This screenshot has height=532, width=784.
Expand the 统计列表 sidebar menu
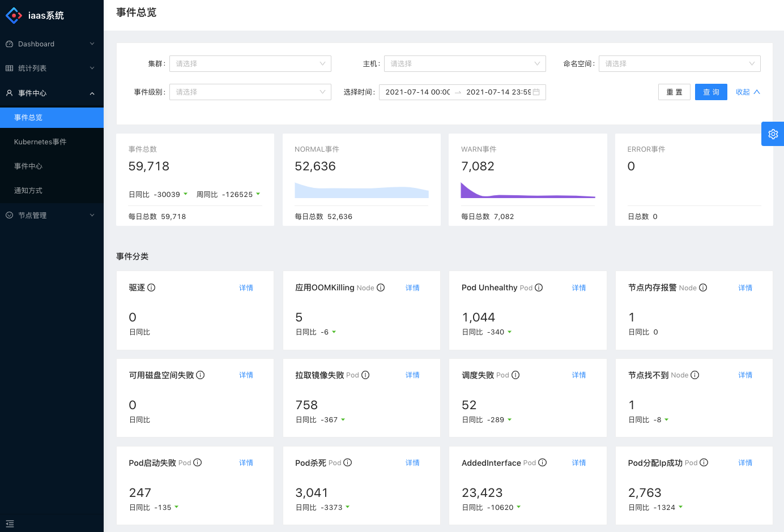tap(52, 68)
